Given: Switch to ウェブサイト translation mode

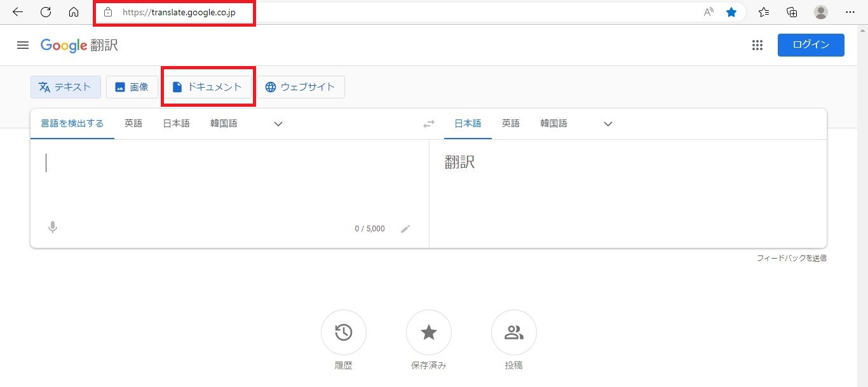Looking at the screenshot, I should click(x=301, y=87).
